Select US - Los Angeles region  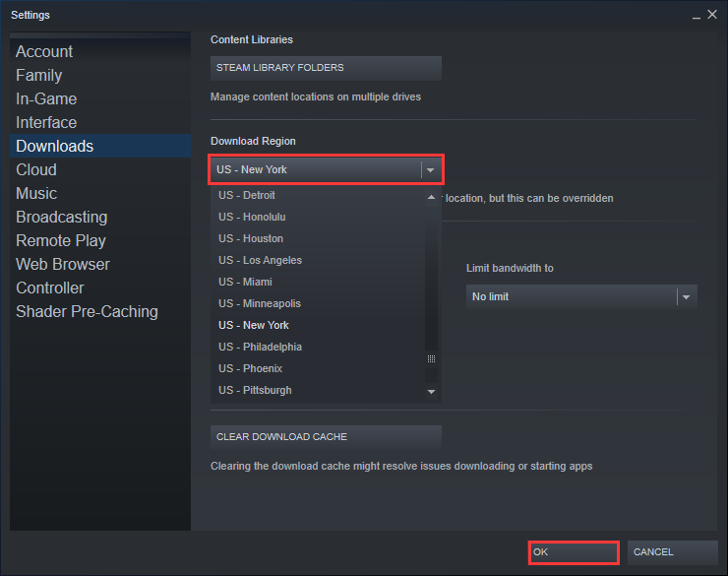pos(318,260)
